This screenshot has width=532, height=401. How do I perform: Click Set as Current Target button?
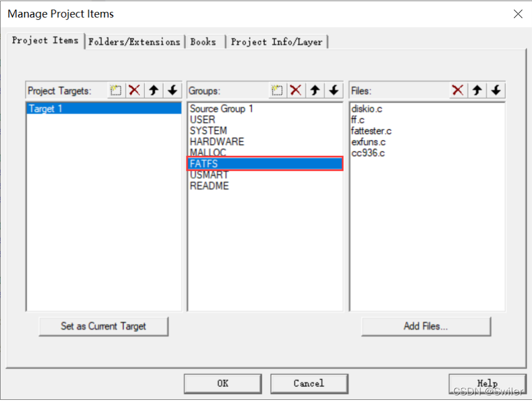[104, 327]
